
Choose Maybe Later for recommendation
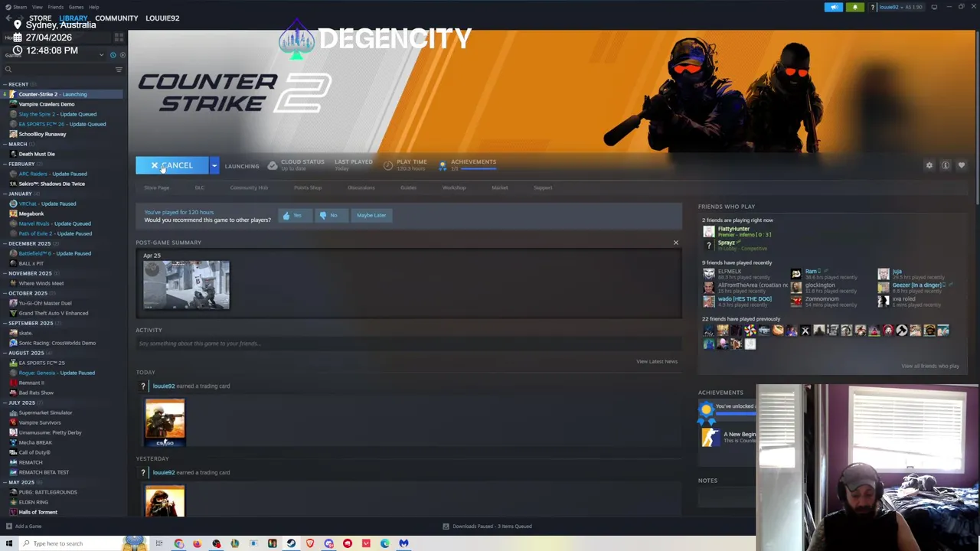pyautogui.click(x=371, y=216)
